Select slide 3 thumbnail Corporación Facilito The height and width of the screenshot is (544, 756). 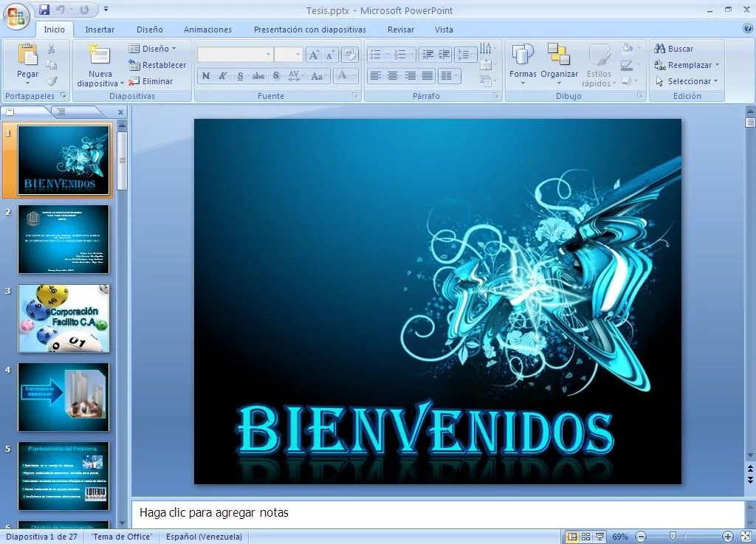point(63,318)
